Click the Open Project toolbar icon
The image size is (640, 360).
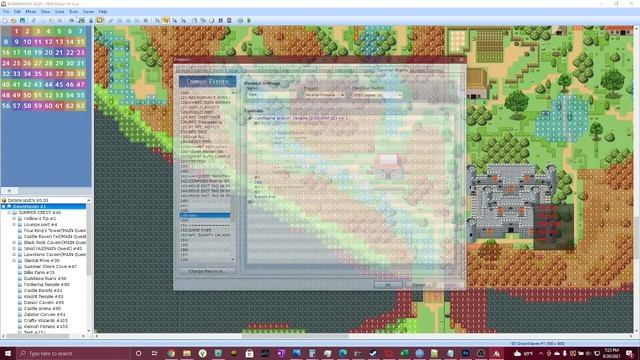tap(13, 20)
